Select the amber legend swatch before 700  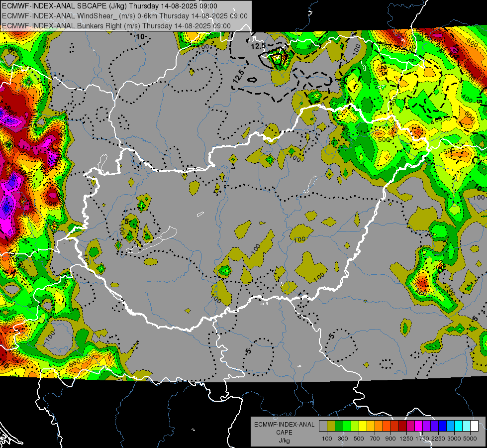pos(371,426)
